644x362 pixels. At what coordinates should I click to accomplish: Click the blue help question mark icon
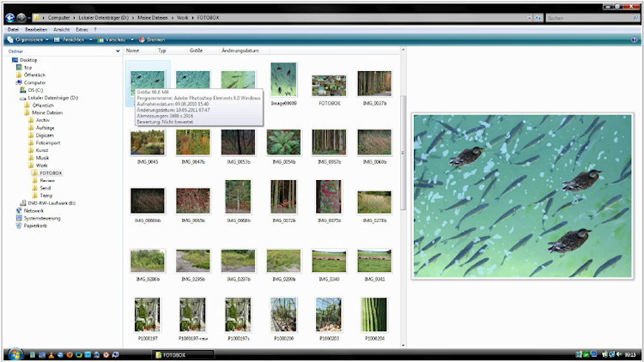pyautogui.click(x=635, y=39)
